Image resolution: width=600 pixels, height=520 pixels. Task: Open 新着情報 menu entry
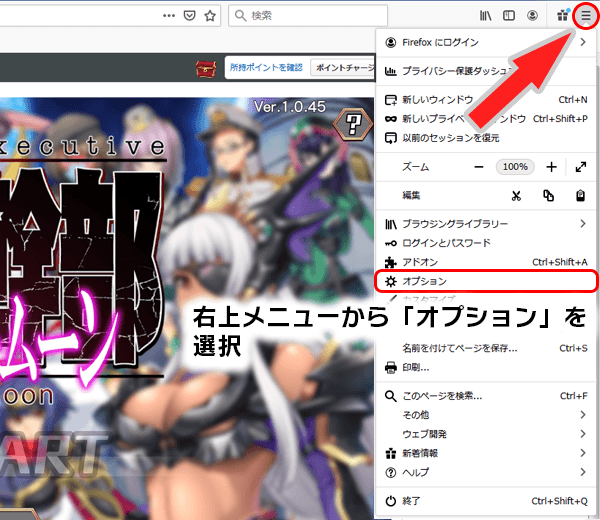pos(486,453)
